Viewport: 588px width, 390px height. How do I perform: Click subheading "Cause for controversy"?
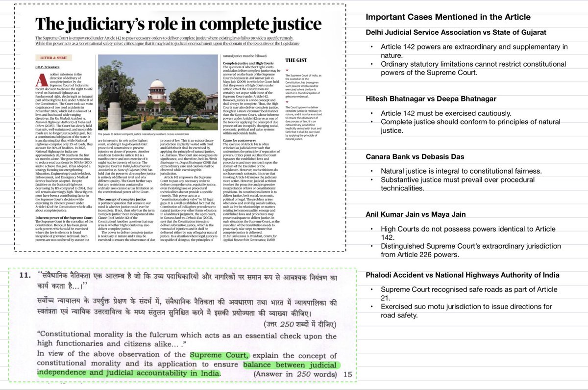tap(240, 140)
